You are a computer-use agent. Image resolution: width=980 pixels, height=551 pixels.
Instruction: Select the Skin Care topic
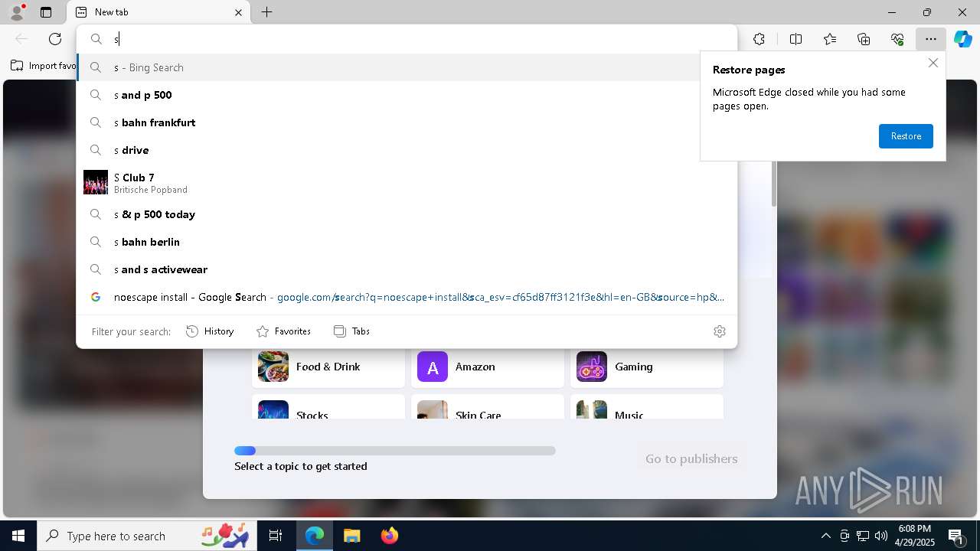click(488, 406)
